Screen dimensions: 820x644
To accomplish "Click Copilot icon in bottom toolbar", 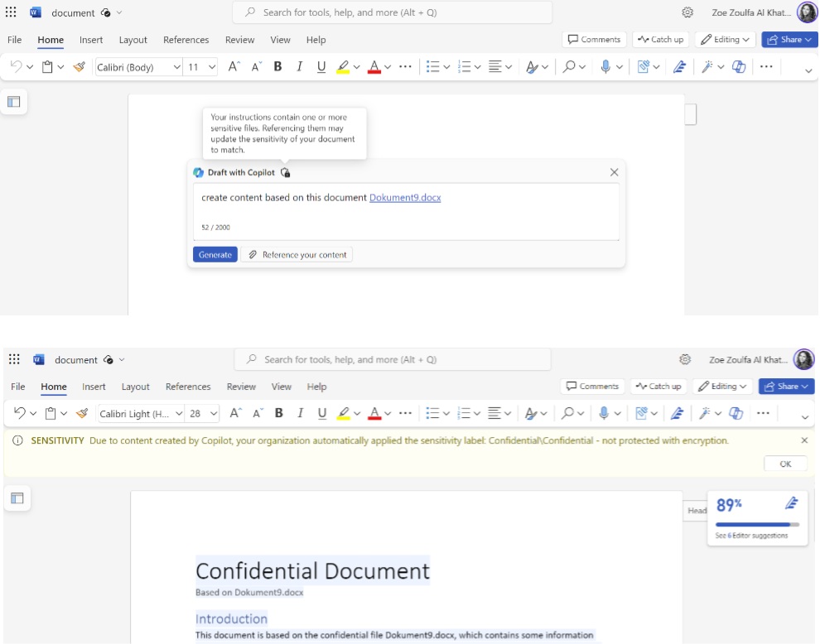I will (x=736, y=413).
